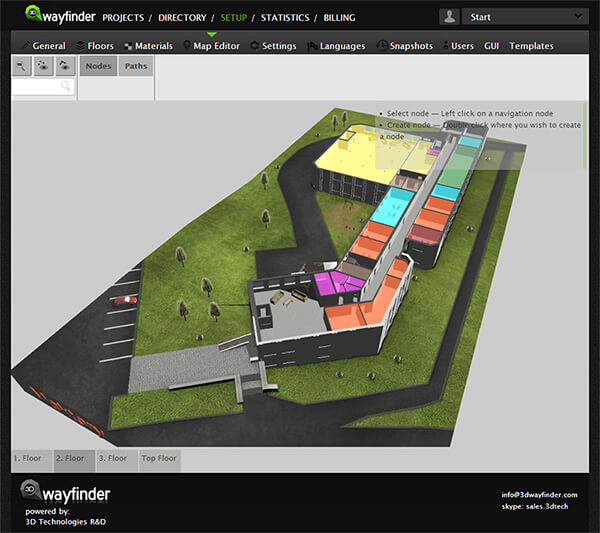Click the person icon beside Users
Image resolution: width=600 pixels, height=533 pixels.
coord(446,45)
